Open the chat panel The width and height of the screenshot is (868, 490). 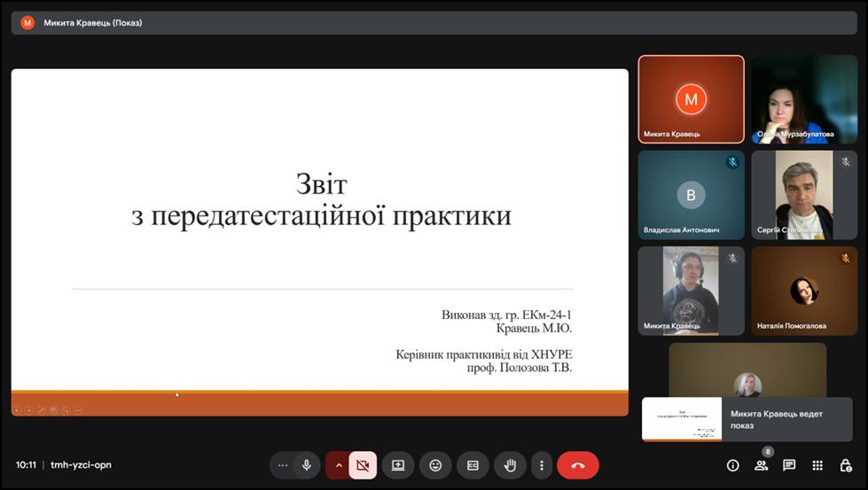pyautogui.click(x=789, y=465)
